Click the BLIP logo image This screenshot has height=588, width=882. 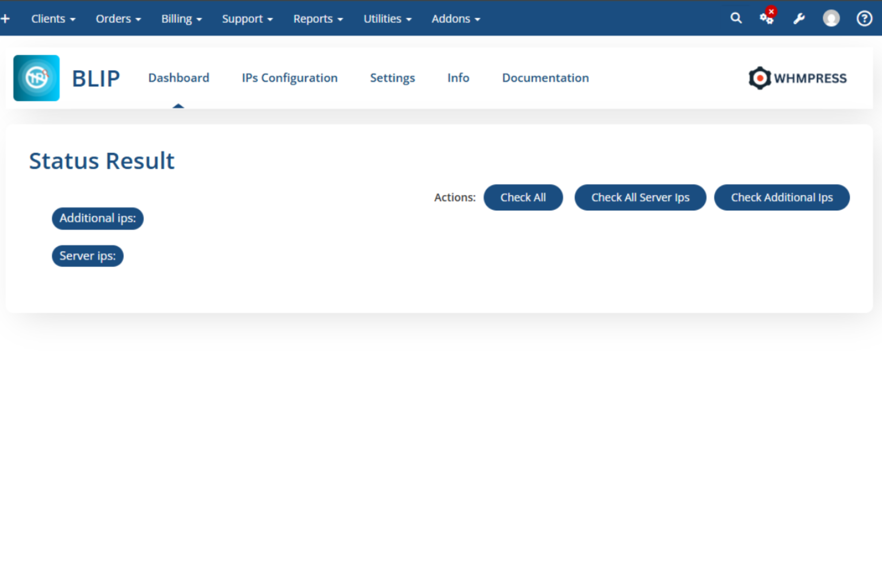(x=36, y=78)
